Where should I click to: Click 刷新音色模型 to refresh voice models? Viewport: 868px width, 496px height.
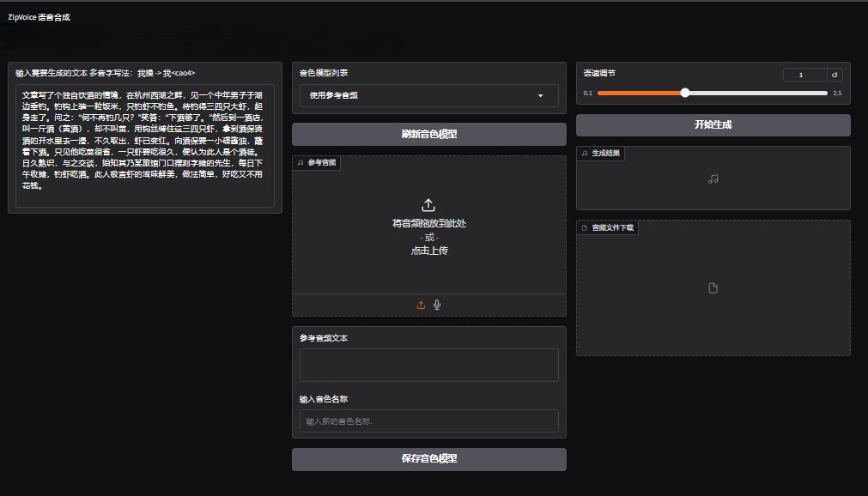428,134
